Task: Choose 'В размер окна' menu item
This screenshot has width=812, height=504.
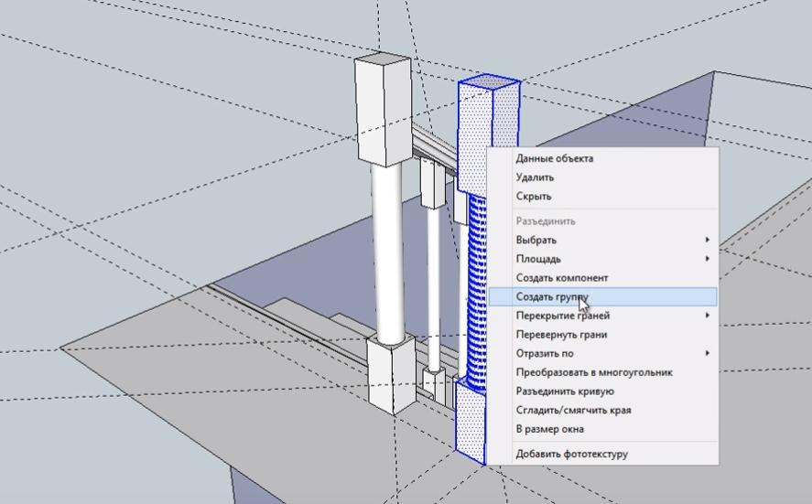Action: pyautogui.click(x=549, y=429)
